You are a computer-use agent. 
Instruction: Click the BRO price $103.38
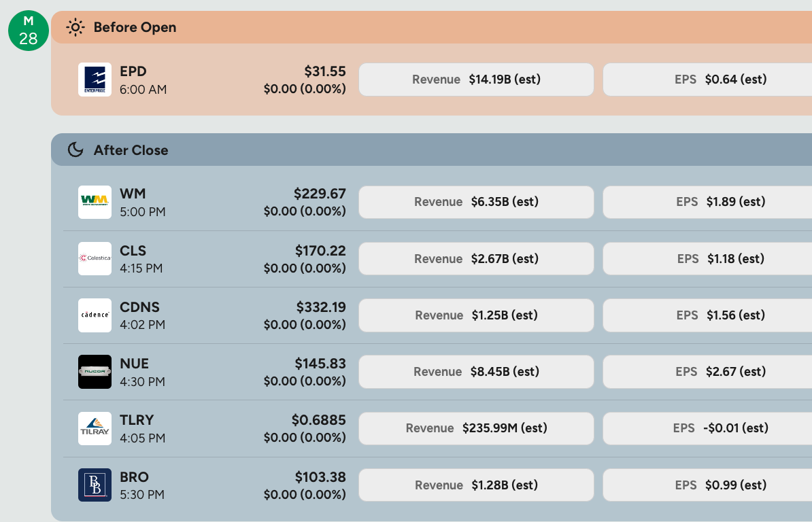click(x=320, y=476)
